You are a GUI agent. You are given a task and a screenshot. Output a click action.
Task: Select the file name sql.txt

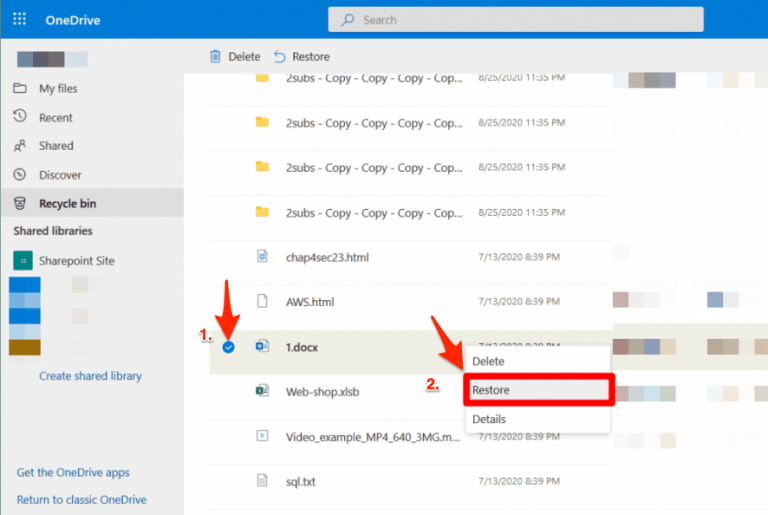pos(300,482)
